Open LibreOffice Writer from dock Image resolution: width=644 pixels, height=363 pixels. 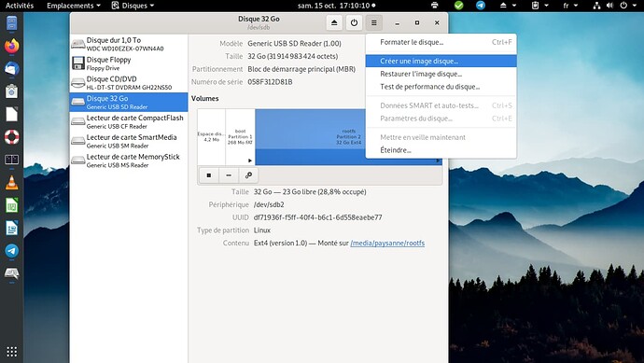tap(11, 228)
